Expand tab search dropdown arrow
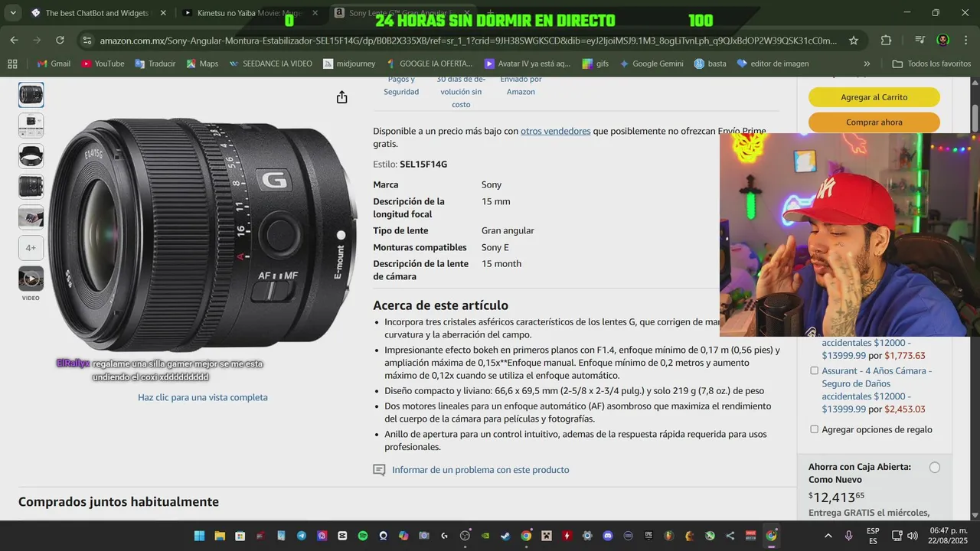The width and height of the screenshot is (980, 551). pyautogui.click(x=13, y=13)
